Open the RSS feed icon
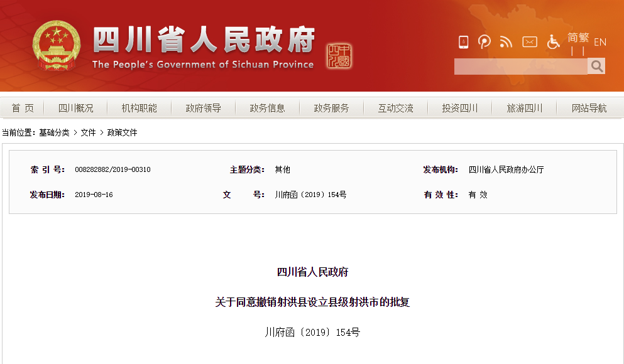This screenshot has height=364, width=624. tap(506, 42)
